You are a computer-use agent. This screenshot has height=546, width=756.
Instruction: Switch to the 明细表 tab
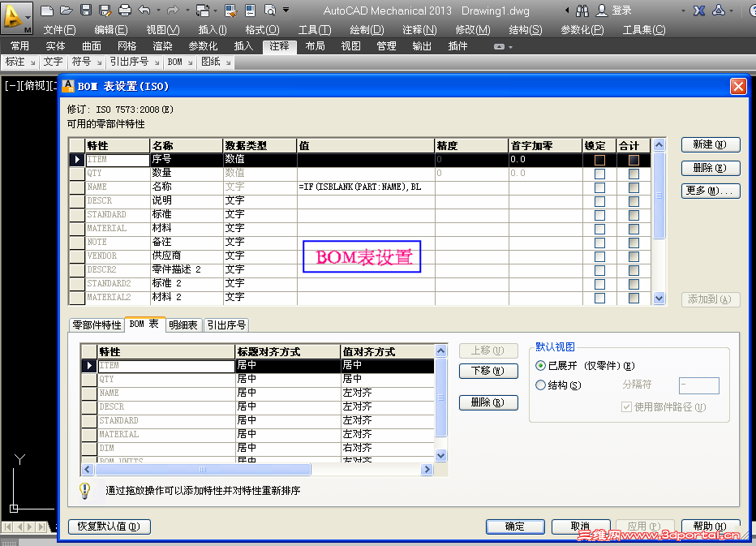click(x=183, y=325)
